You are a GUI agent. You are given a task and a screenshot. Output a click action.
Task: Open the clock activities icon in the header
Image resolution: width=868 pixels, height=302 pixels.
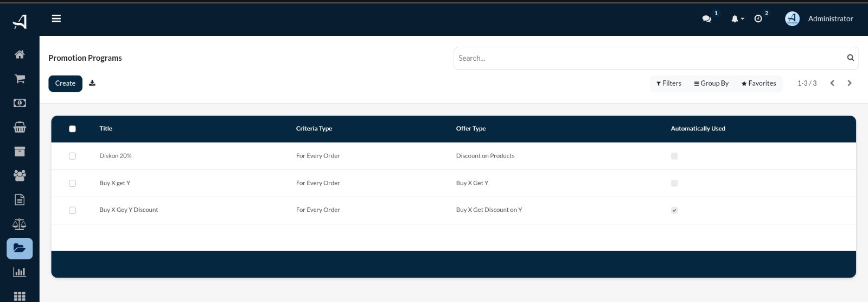758,18
